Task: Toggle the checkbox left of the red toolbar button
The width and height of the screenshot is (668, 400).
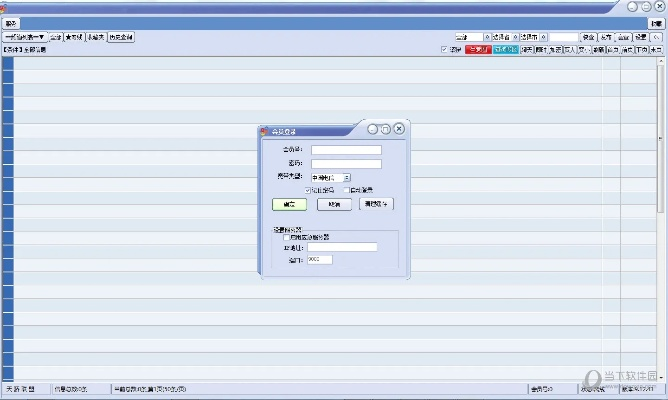Action: point(445,49)
